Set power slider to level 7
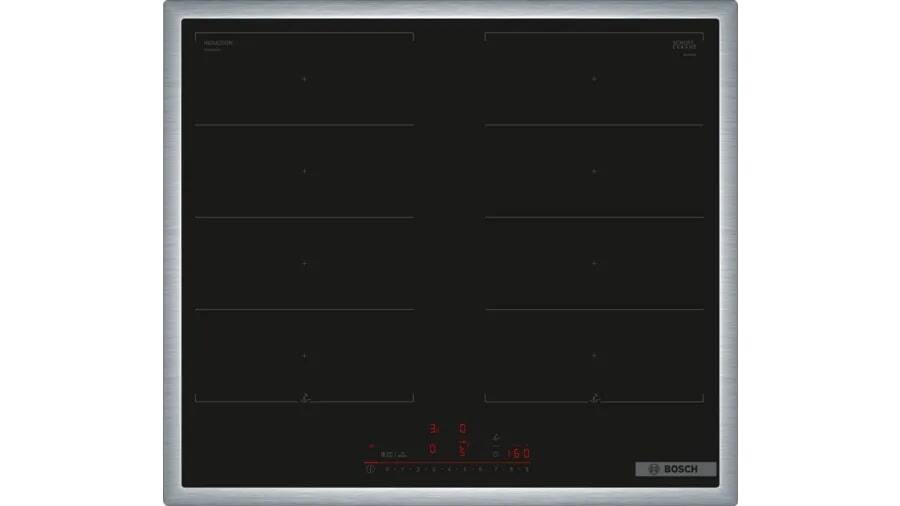This screenshot has height=506, width=900. point(495,469)
